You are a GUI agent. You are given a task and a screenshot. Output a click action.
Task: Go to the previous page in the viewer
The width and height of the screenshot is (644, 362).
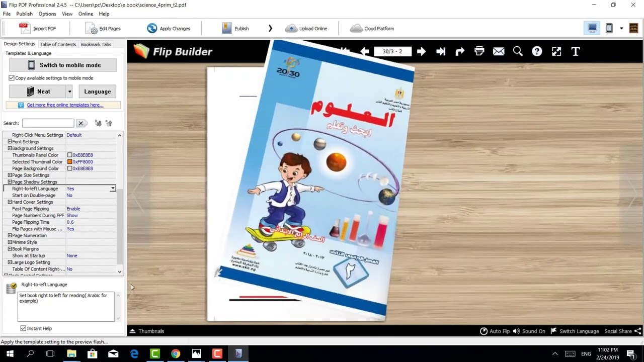point(365,51)
